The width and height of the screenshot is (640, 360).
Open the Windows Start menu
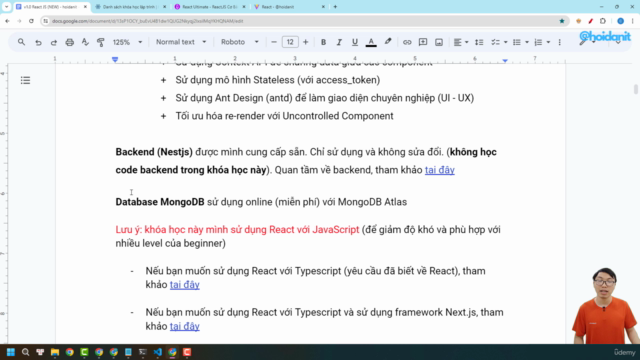(x=11, y=352)
